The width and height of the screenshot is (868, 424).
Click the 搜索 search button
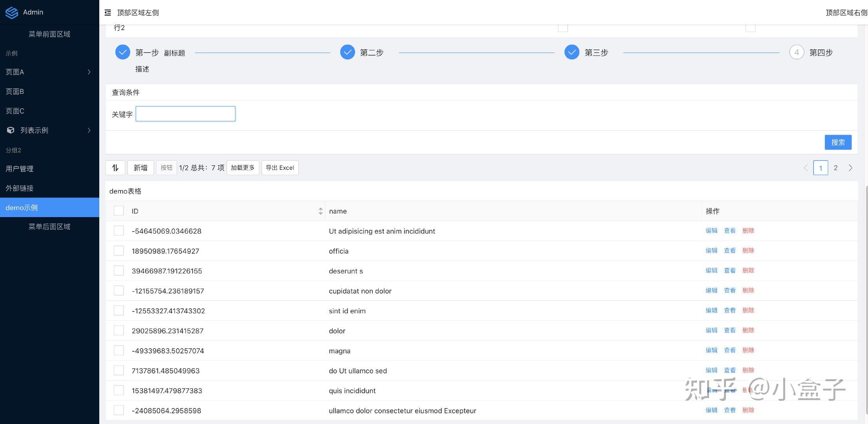(x=838, y=142)
